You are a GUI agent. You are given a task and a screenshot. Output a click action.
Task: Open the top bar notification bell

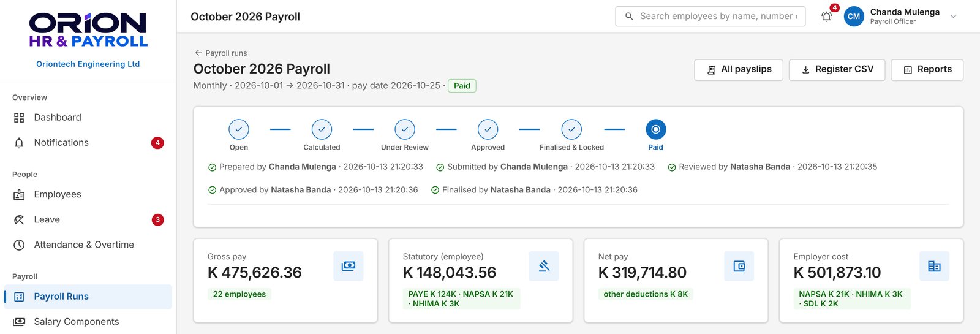tap(826, 17)
